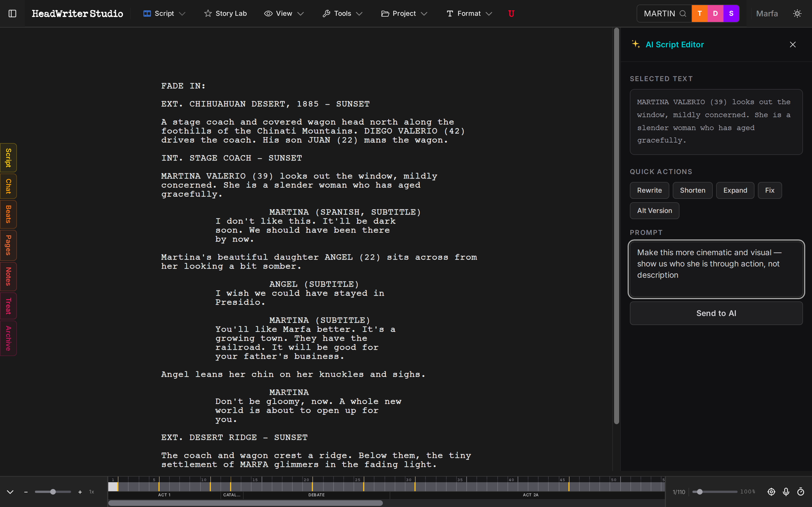Toggle the purple S character filter
This screenshot has height=507, width=812.
pyautogui.click(x=731, y=14)
